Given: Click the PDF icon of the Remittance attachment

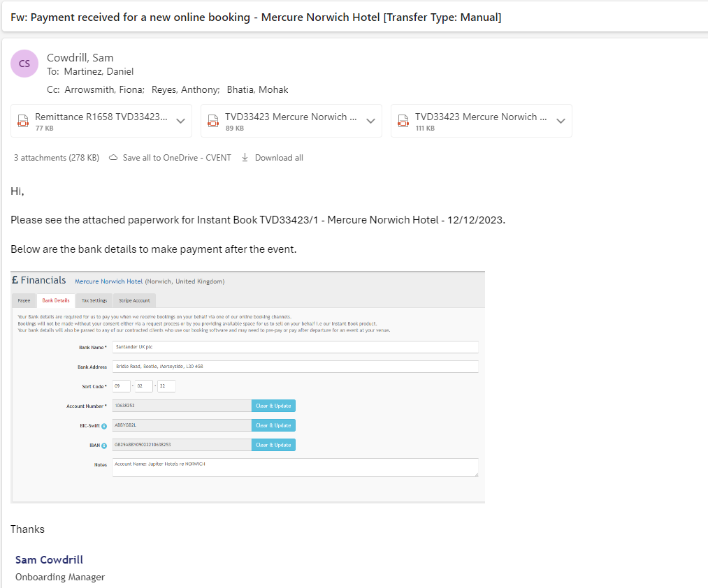Looking at the screenshot, I should click(x=23, y=121).
